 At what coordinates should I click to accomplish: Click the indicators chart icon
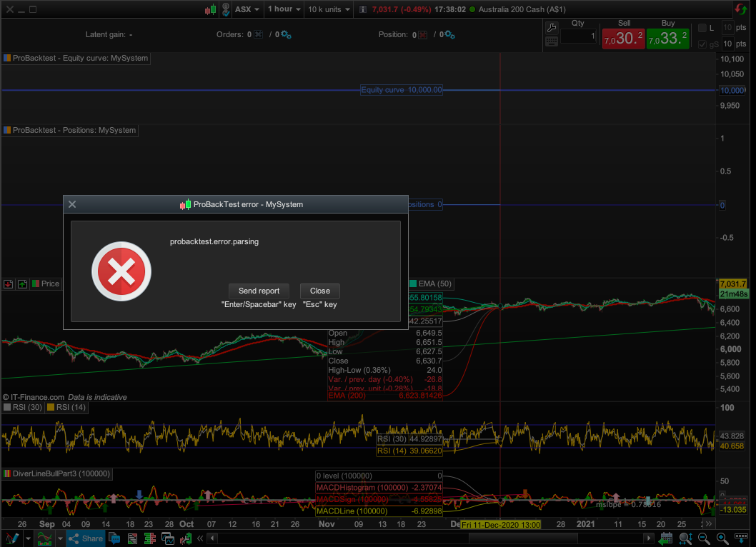pyautogui.click(x=44, y=538)
